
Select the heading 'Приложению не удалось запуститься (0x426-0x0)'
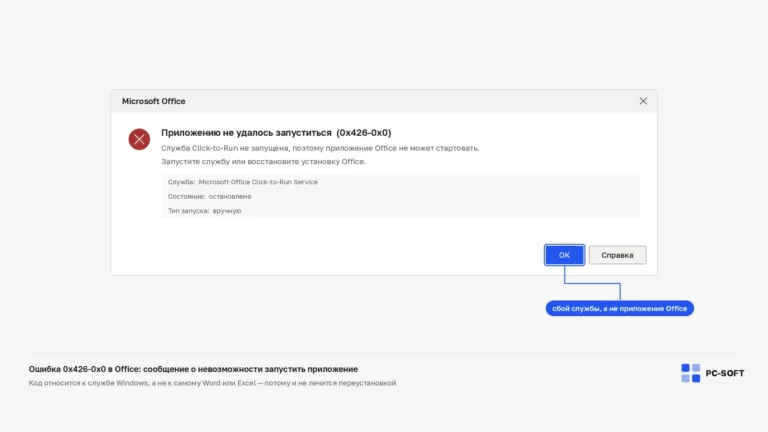(276, 133)
